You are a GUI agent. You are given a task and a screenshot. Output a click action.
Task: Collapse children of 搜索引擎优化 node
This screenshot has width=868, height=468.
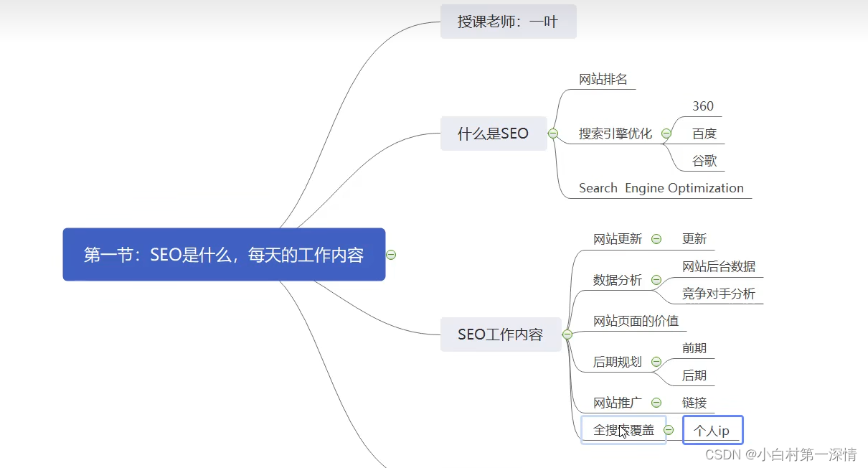pyautogui.click(x=666, y=134)
